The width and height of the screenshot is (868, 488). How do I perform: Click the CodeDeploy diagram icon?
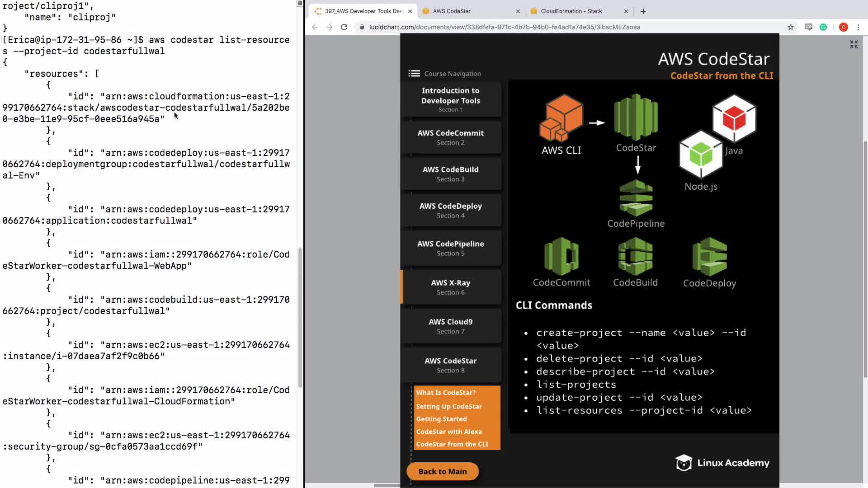709,256
